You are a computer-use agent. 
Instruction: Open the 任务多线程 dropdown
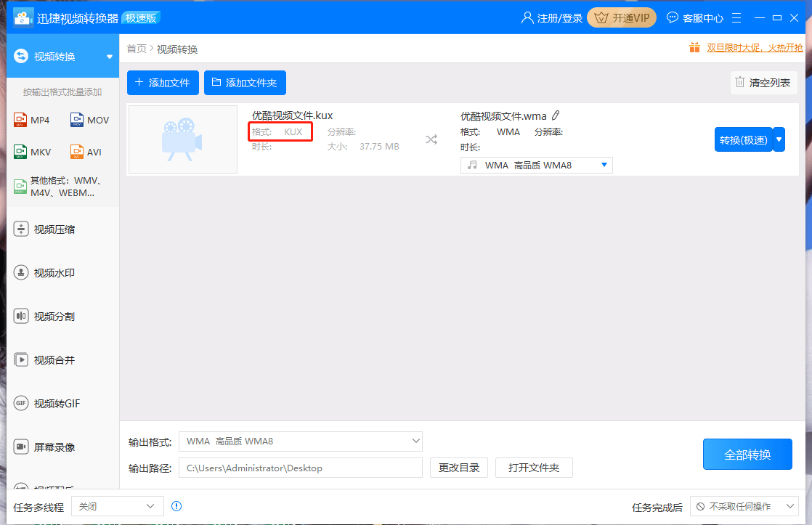point(118,506)
